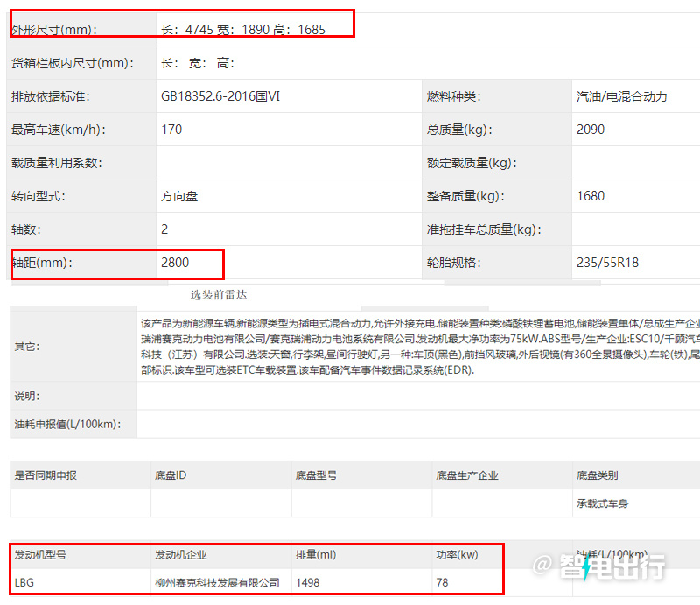Viewport: 700px width, 605px height.
Task: Select the power value 78
Action: pyautogui.click(x=442, y=582)
